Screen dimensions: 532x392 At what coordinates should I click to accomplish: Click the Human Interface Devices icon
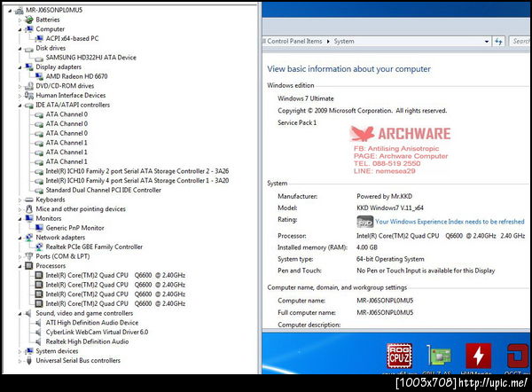(29, 96)
